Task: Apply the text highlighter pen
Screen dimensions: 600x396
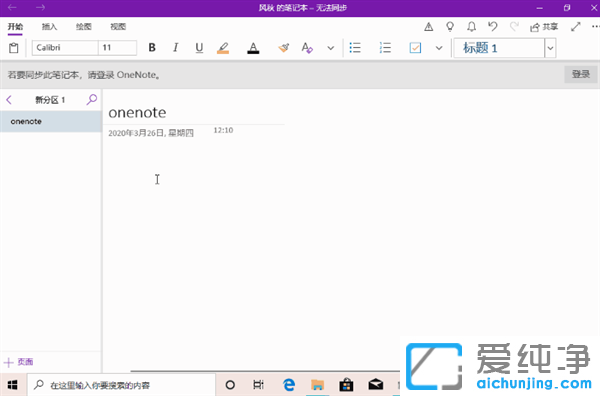Action: click(223, 48)
